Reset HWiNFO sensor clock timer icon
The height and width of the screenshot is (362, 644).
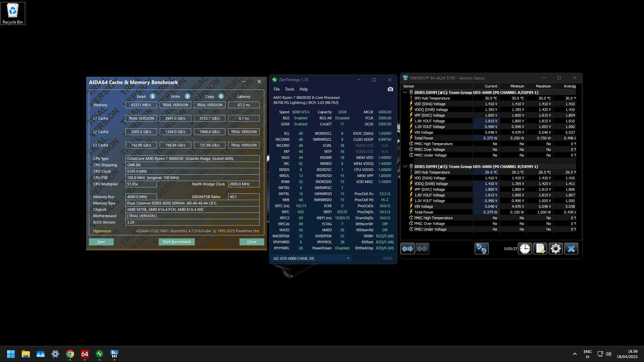pos(525,249)
